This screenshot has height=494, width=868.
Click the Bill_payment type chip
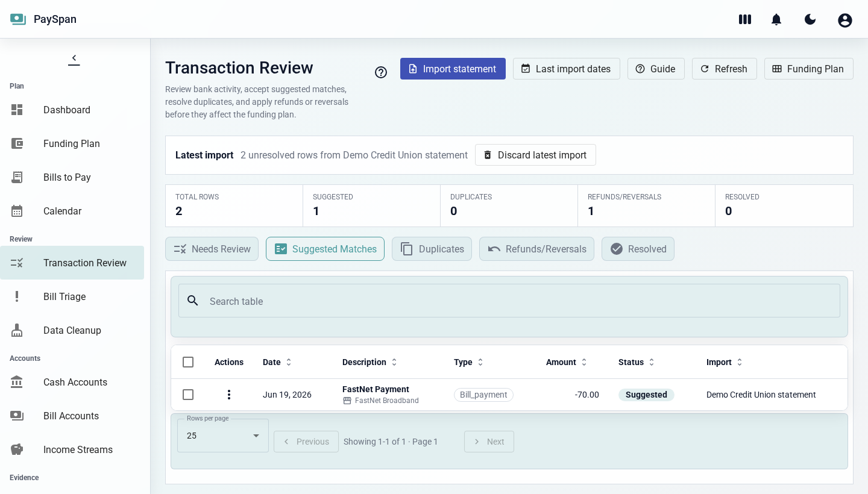coord(483,395)
